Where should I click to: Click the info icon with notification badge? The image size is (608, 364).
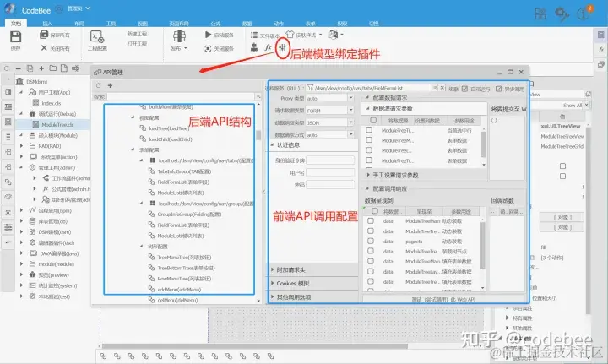coord(584,13)
